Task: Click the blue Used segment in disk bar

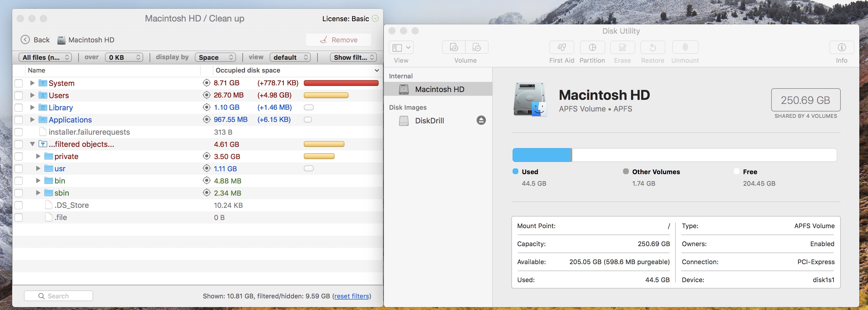Action: pyautogui.click(x=542, y=155)
